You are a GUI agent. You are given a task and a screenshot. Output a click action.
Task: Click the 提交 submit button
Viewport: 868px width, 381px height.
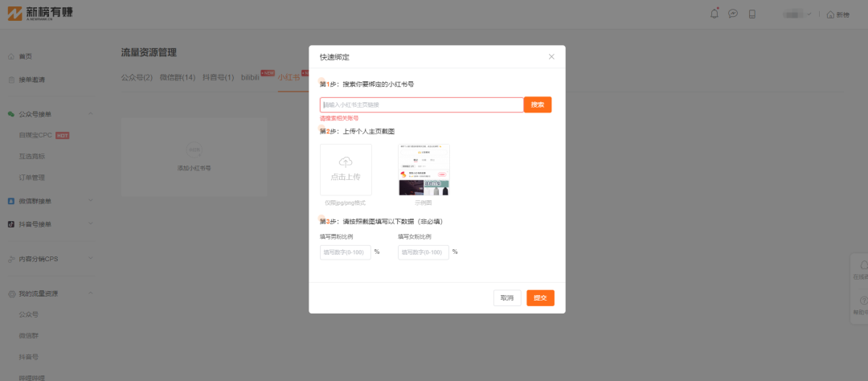540,297
